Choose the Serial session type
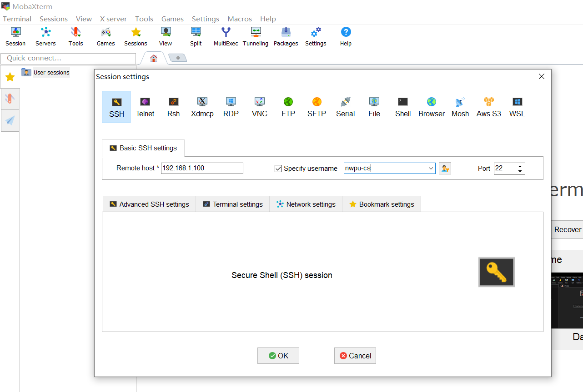This screenshot has height=392, width=583. pyautogui.click(x=346, y=107)
